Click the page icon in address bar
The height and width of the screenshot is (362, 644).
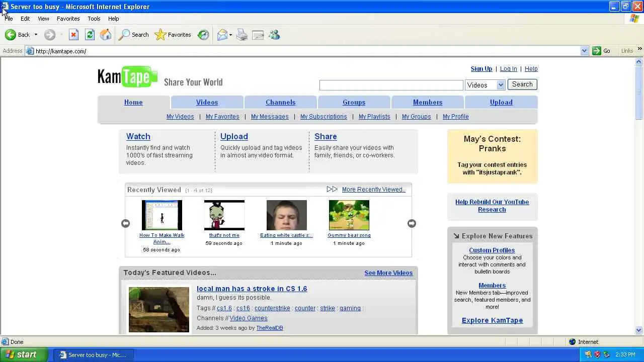[x=30, y=51]
